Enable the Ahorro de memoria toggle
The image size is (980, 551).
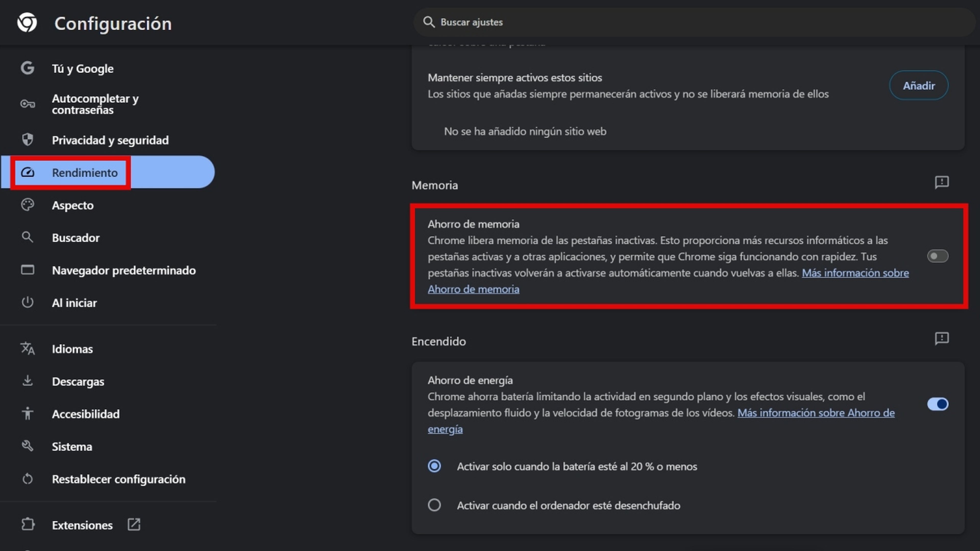coord(937,256)
